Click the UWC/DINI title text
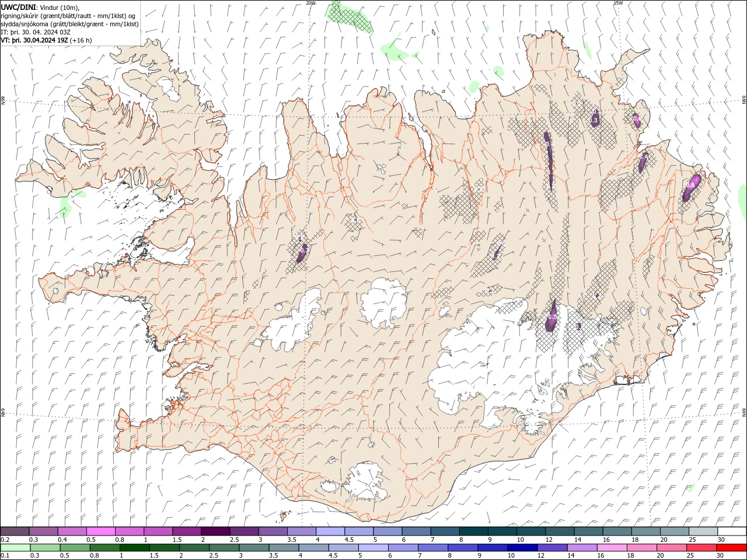Viewport: 747px width, 560px height. pos(18,7)
